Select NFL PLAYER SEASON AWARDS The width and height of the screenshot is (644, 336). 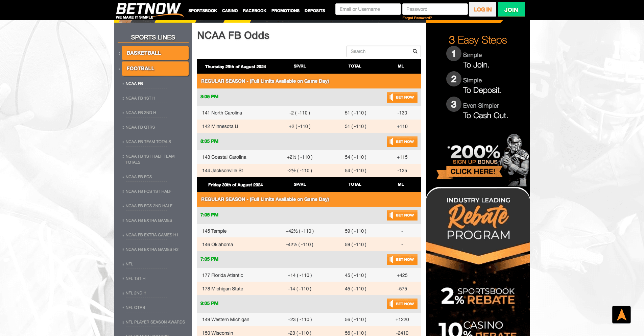pyautogui.click(x=155, y=322)
